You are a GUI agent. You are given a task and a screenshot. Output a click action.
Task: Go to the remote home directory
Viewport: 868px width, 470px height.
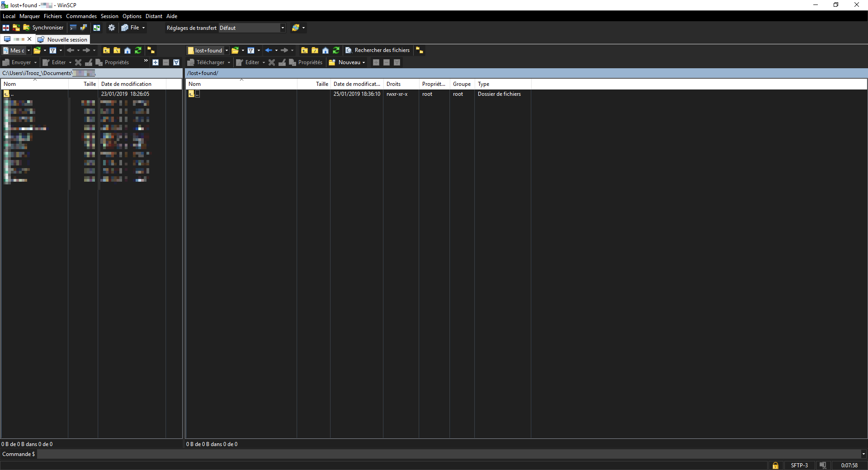[325, 50]
